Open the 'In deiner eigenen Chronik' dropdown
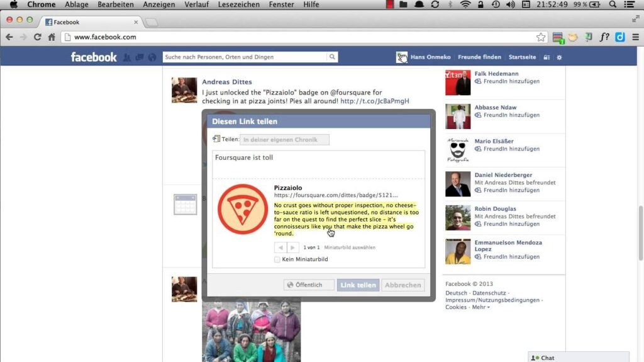This screenshot has width=644, height=362. pyautogui.click(x=284, y=140)
